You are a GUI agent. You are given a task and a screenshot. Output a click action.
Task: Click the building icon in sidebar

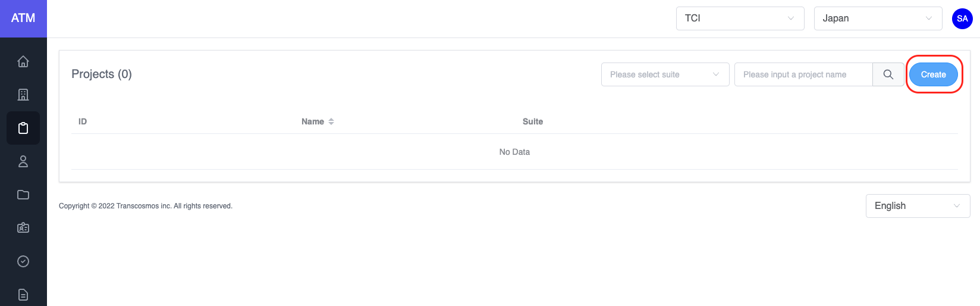point(23,95)
